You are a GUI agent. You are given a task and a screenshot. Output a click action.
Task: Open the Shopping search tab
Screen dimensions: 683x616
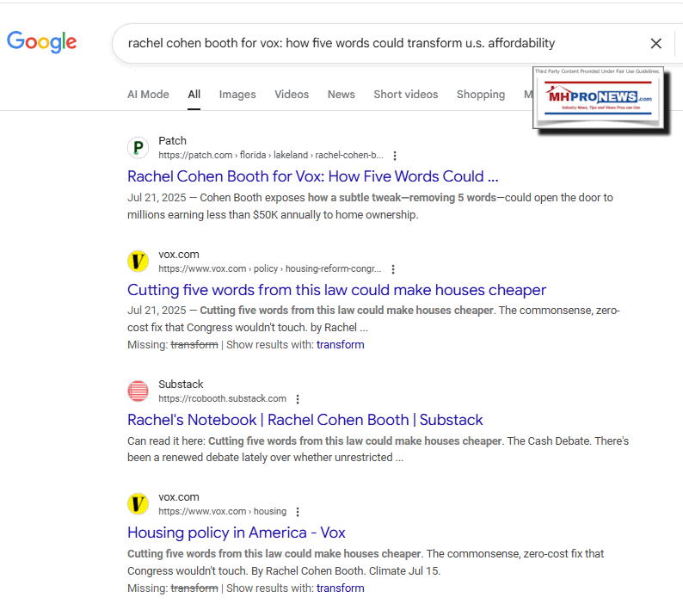pos(481,95)
